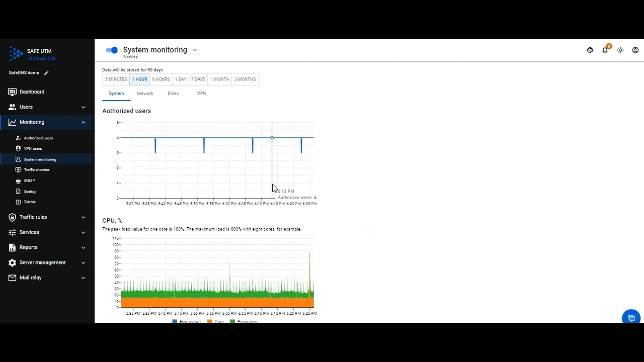644x362 pixels.
Task: Click the 'Authorized users' chart heading
Action: click(127, 111)
